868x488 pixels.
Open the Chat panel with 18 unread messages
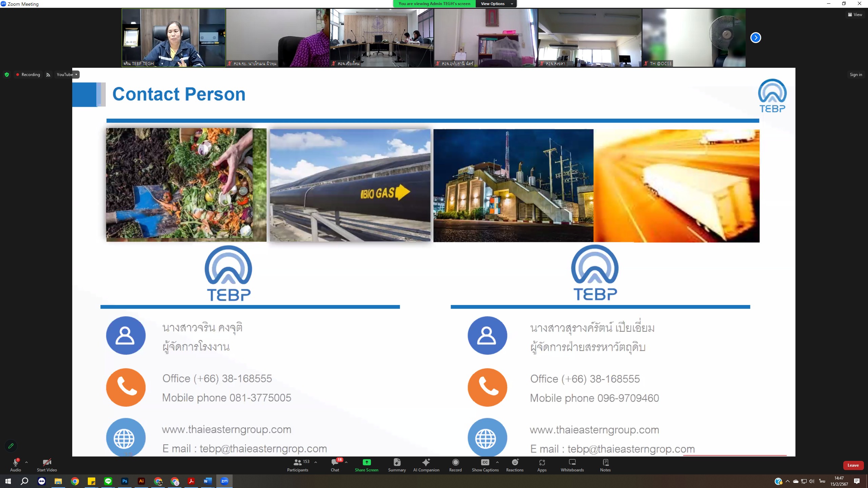coord(335,465)
